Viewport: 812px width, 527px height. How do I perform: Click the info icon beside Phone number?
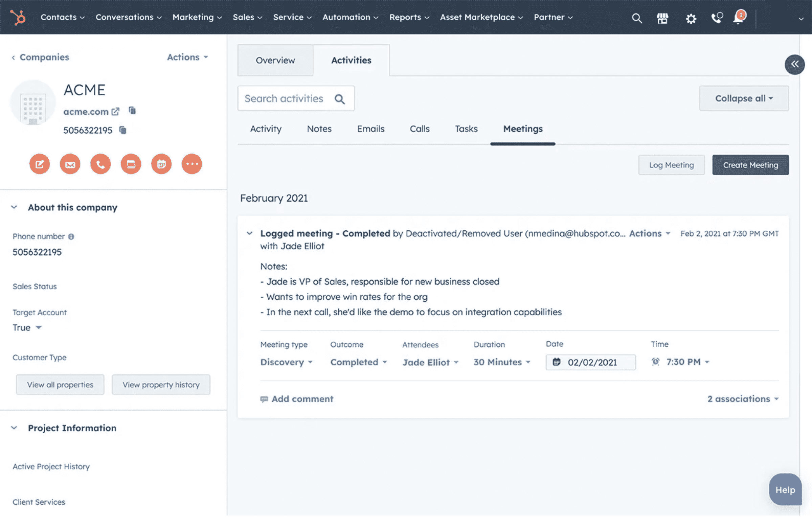point(71,236)
